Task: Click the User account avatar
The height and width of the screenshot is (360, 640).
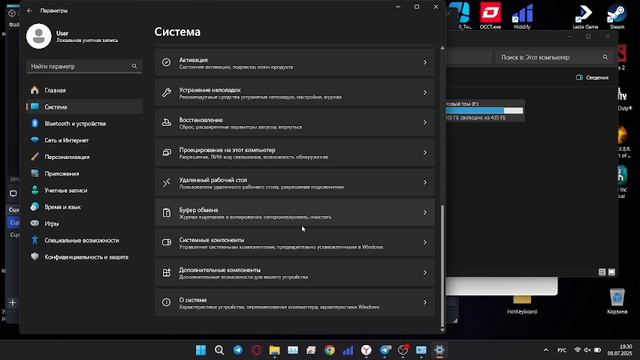Action: point(39,36)
